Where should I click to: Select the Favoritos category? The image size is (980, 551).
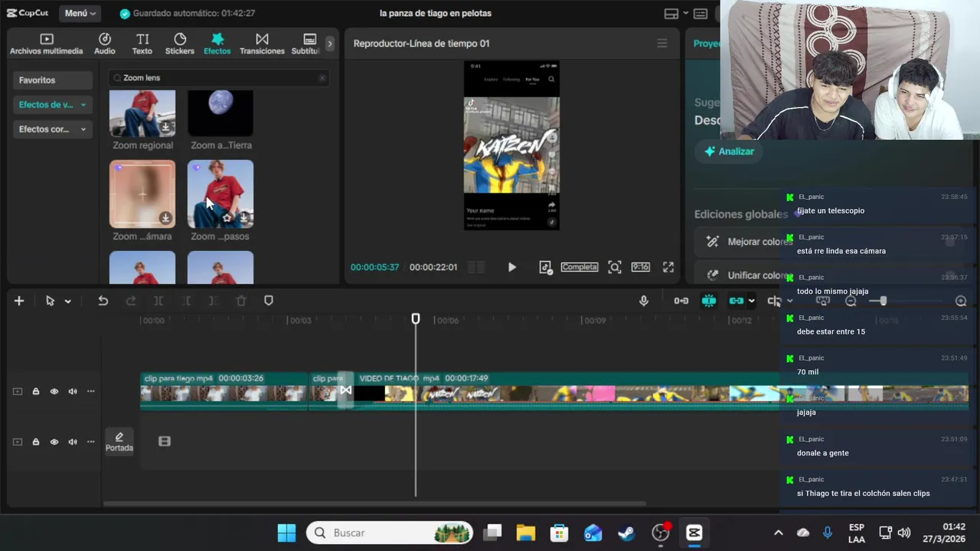click(53, 80)
